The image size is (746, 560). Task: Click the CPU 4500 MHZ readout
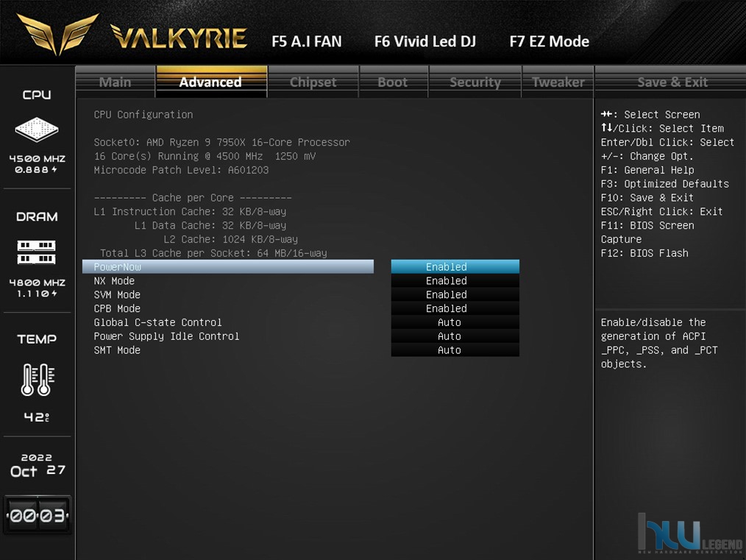(37, 158)
